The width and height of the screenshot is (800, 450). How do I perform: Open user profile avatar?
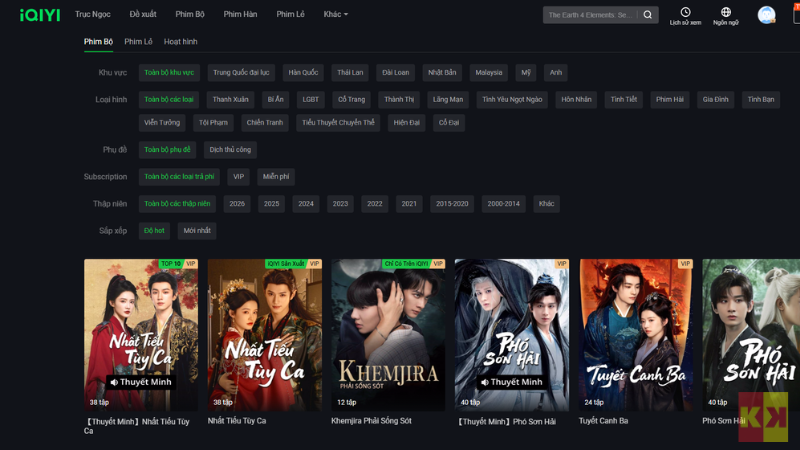[x=766, y=15]
